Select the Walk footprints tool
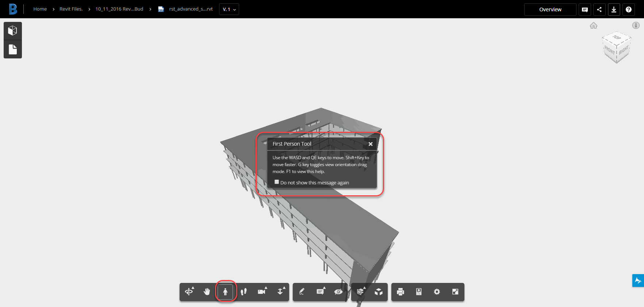The height and width of the screenshot is (307, 644). [244, 292]
